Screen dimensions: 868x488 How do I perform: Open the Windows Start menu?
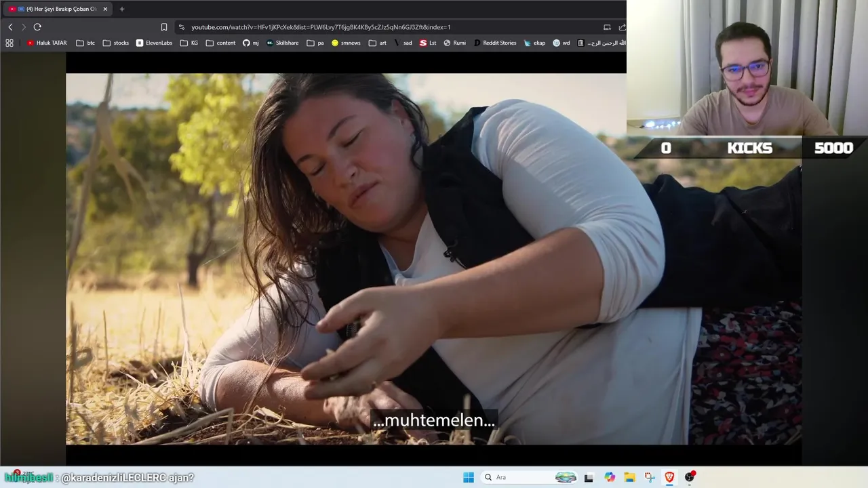469,477
